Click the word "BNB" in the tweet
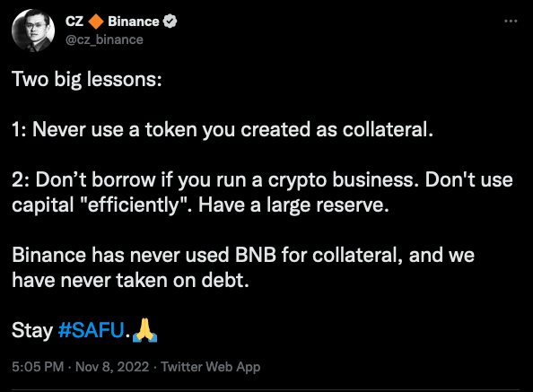This screenshot has height=392, width=533. coord(256,255)
